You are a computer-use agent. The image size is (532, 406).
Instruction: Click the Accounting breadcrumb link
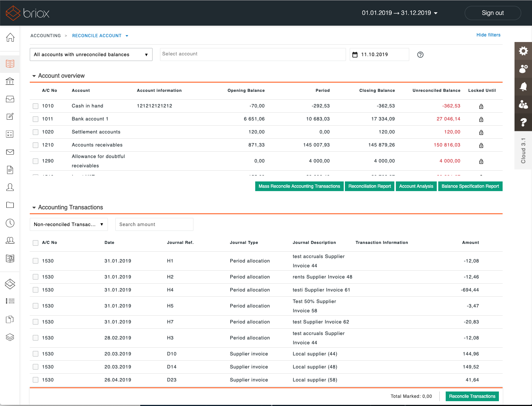[45, 35]
